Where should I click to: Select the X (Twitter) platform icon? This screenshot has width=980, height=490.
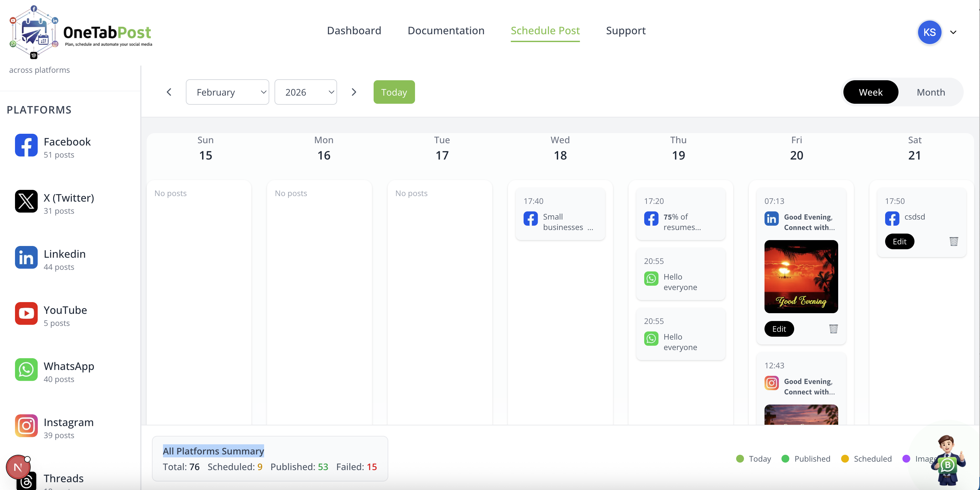tap(26, 201)
